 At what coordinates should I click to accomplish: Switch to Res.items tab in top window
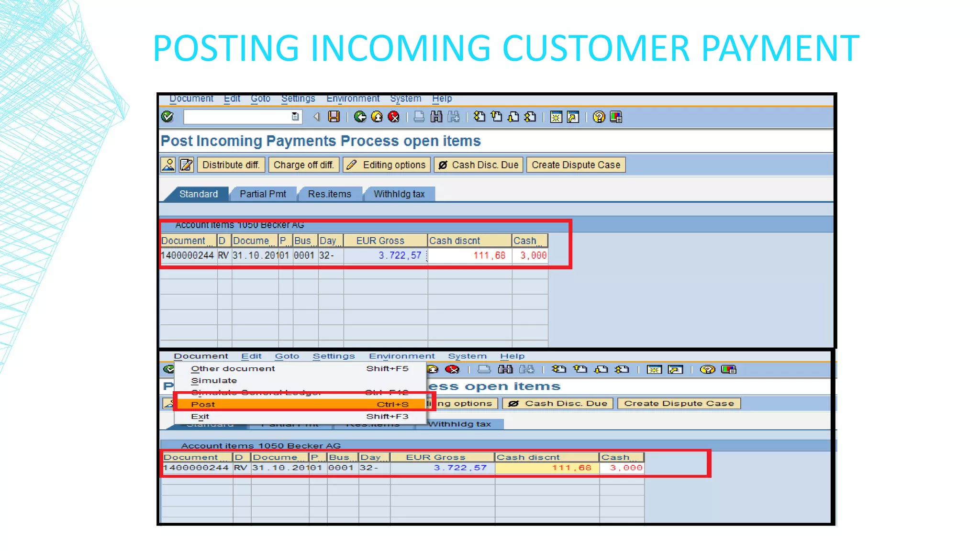[x=329, y=194]
